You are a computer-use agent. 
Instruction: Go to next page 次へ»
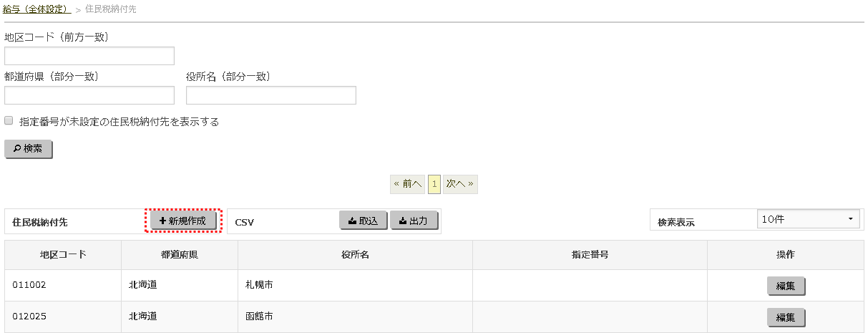point(460,184)
